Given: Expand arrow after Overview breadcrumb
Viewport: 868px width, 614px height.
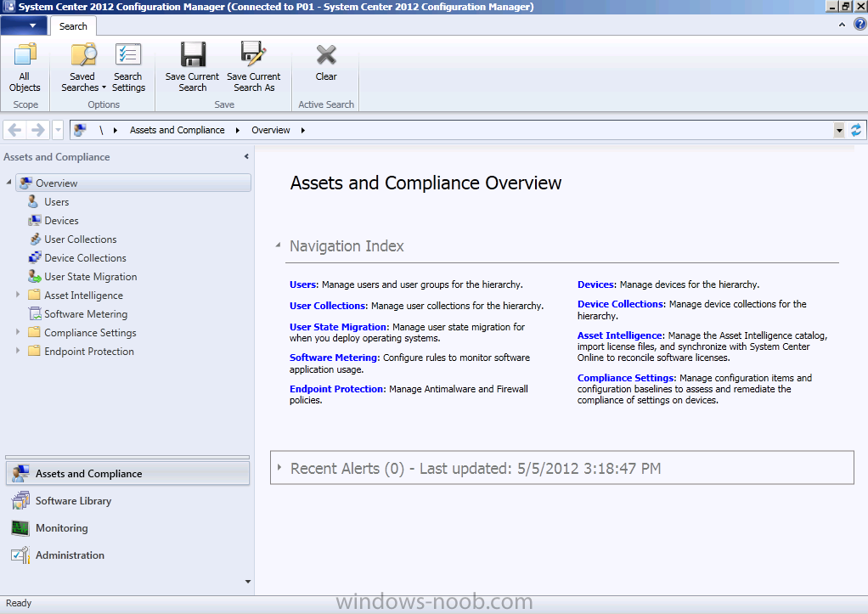Looking at the screenshot, I should pos(303,130).
